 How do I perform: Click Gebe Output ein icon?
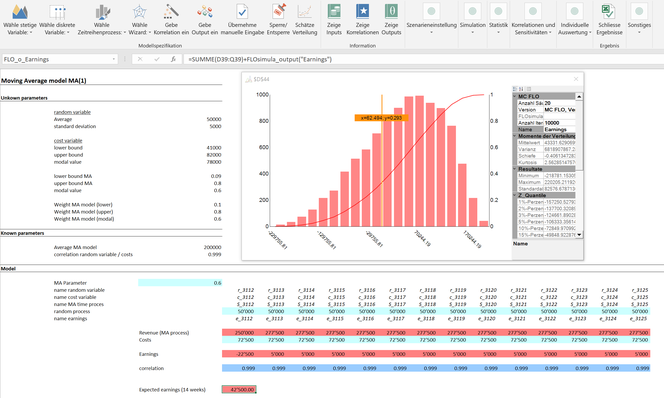tap(205, 12)
